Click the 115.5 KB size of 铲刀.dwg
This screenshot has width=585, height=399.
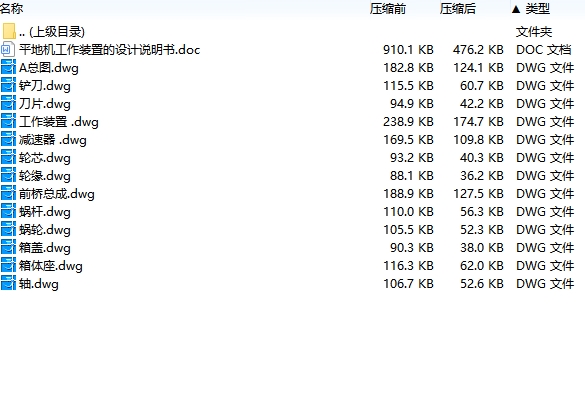click(x=408, y=85)
